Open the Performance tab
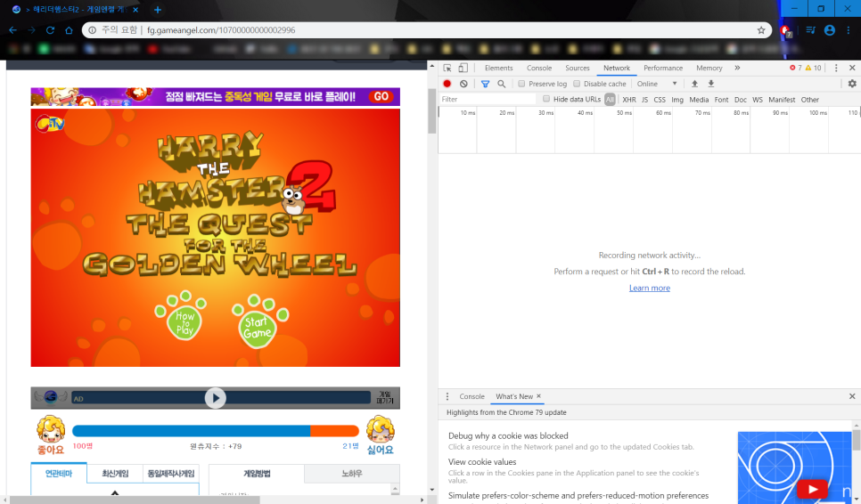The image size is (861, 504). tap(663, 68)
